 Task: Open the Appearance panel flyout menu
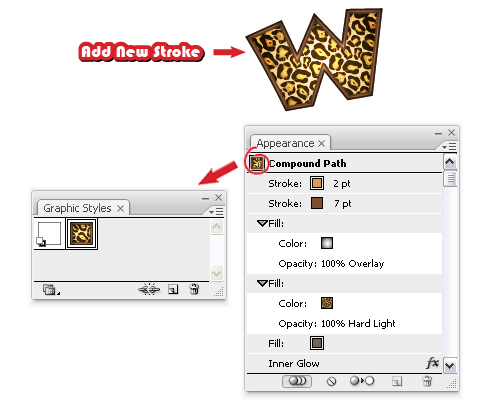(x=449, y=146)
